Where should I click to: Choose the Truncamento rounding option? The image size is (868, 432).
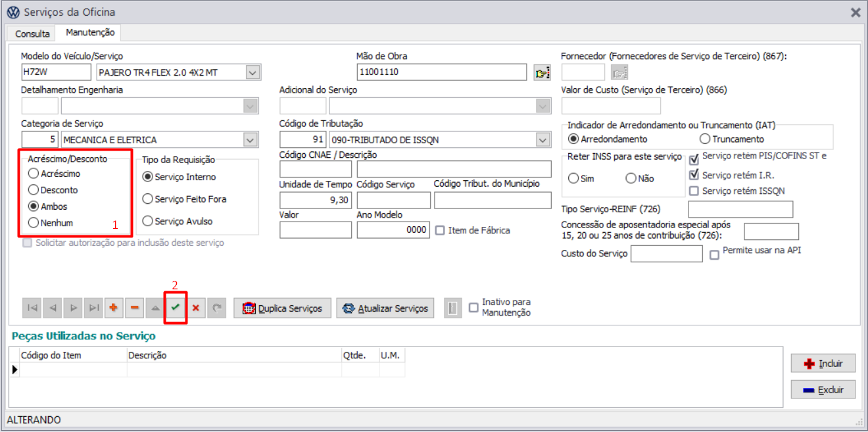pos(705,139)
